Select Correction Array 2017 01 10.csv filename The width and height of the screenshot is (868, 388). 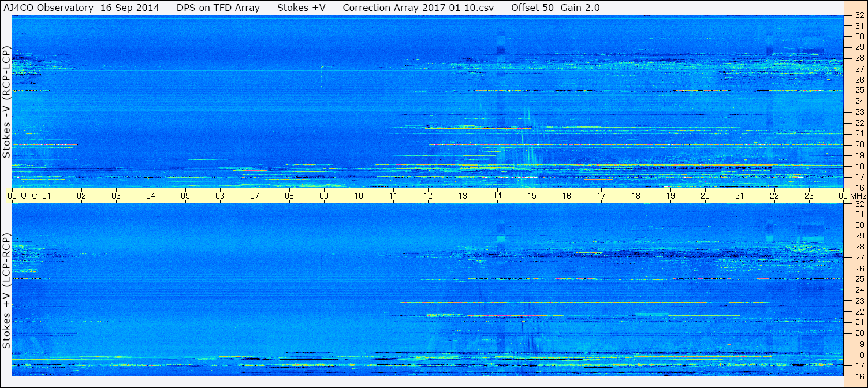click(419, 8)
